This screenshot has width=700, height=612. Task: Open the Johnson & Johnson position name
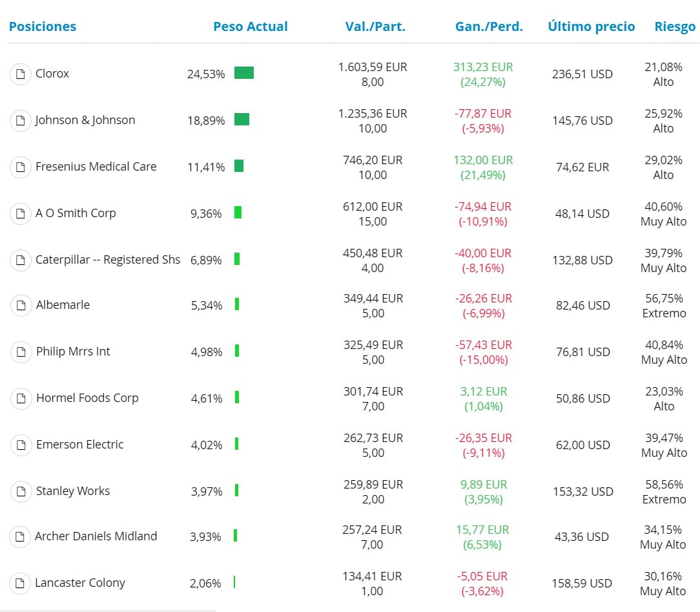tap(85, 120)
